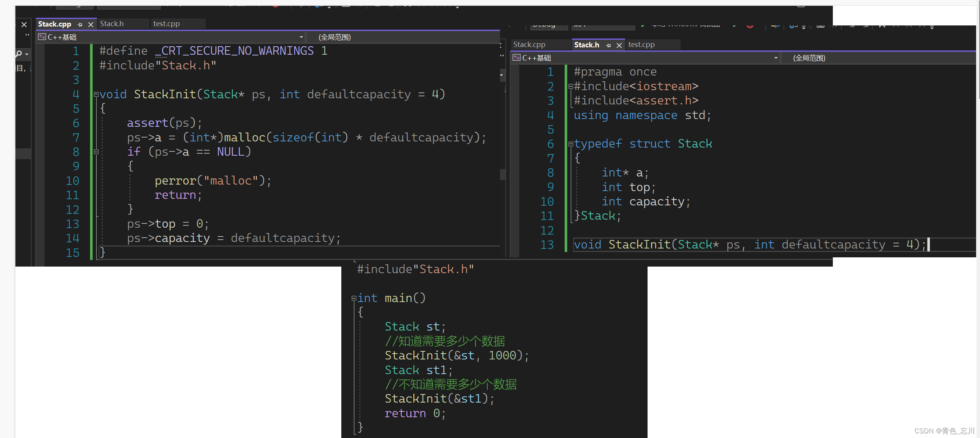Select the active Stack.cpp tab in left editor
Viewport: 980px width, 438px height.
55,24
